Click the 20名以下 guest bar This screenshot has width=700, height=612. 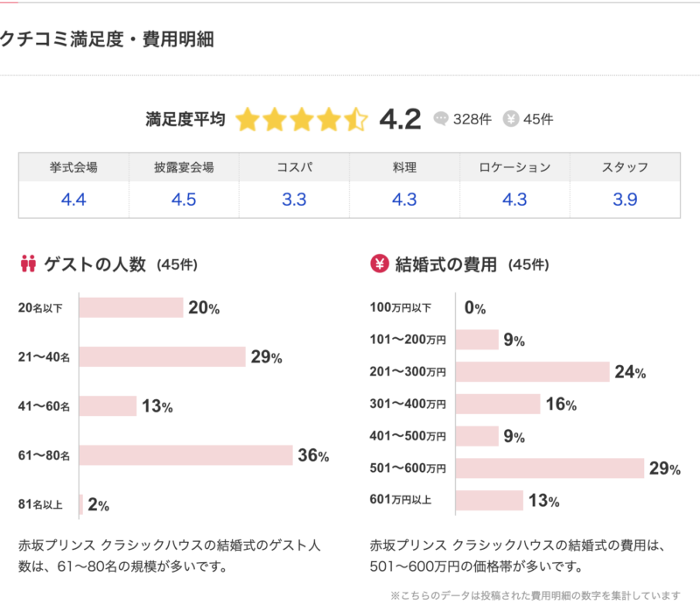coord(131,307)
